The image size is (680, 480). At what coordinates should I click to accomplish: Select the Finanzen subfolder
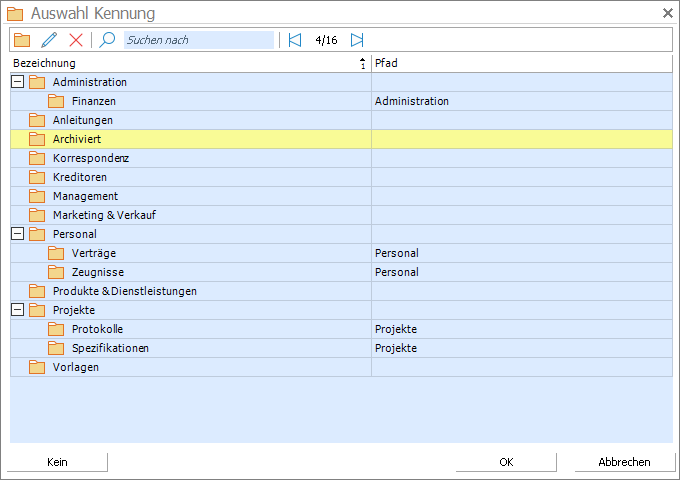(341, 101)
